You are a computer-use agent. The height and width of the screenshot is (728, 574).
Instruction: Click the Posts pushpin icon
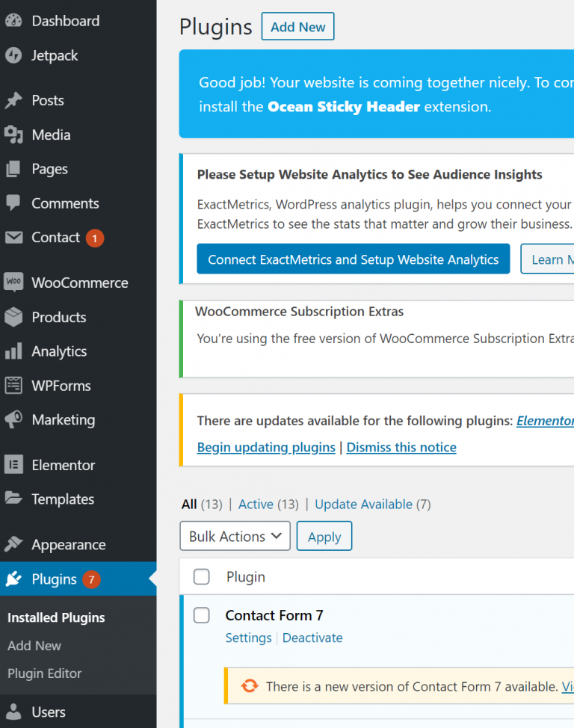click(x=13, y=101)
